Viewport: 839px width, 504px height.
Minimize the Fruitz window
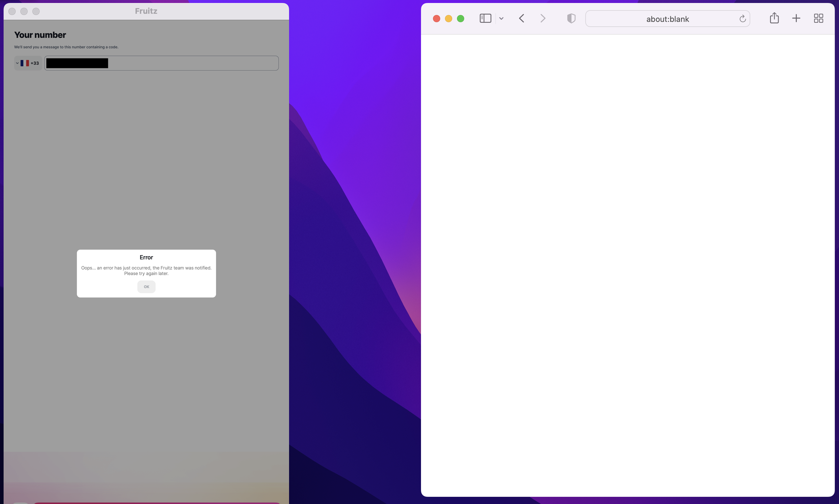click(x=24, y=12)
